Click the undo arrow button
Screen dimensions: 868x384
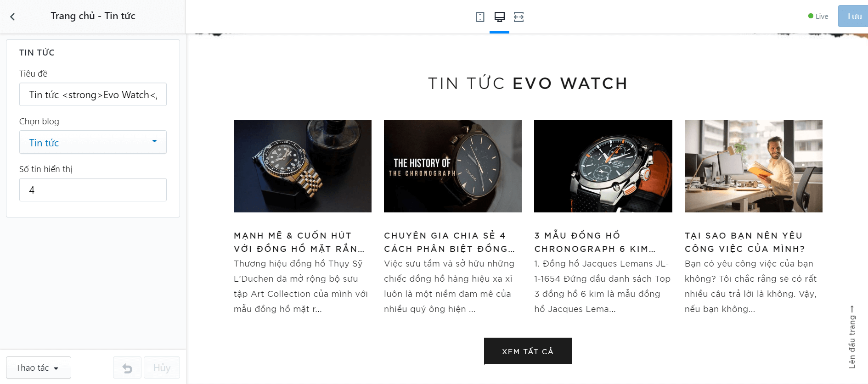click(x=127, y=368)
